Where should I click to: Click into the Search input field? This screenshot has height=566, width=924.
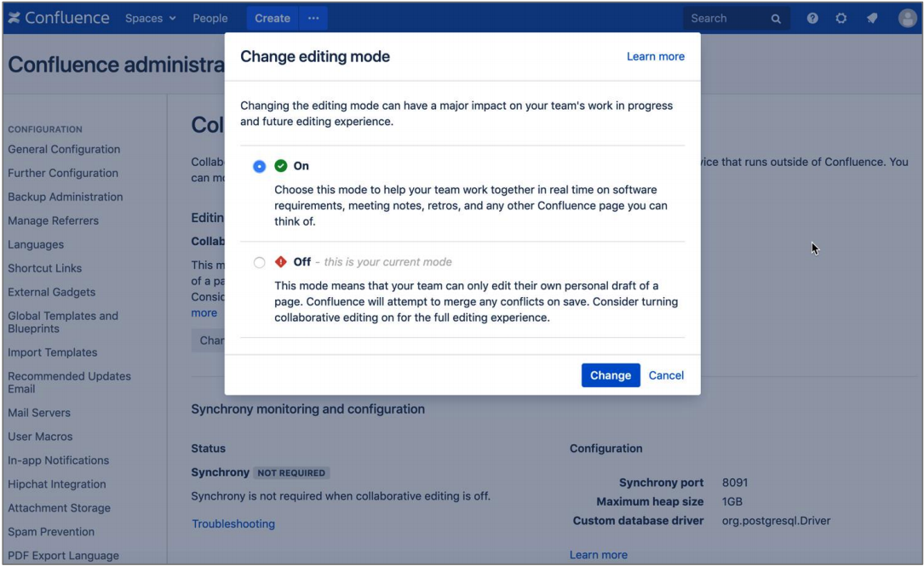coord(724,18)
